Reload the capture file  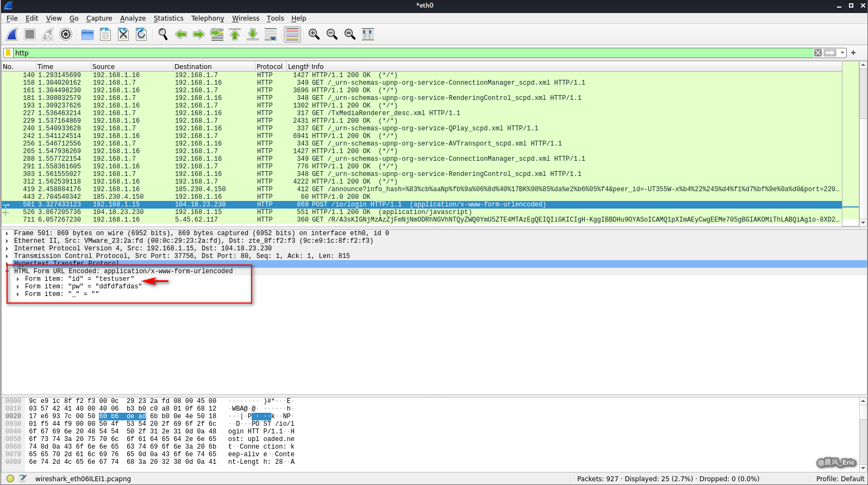tap(141, 34)
